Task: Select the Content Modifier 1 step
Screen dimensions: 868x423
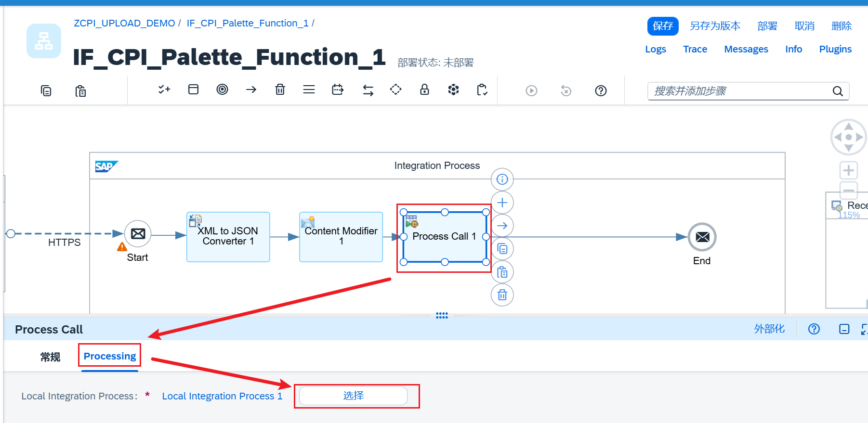Action: [341, 237]
